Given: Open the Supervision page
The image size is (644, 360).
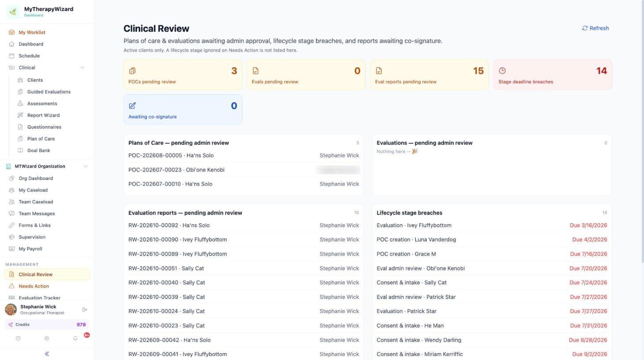Looking at the screenshot, I should pyautogui.click(x=47, y=237).
